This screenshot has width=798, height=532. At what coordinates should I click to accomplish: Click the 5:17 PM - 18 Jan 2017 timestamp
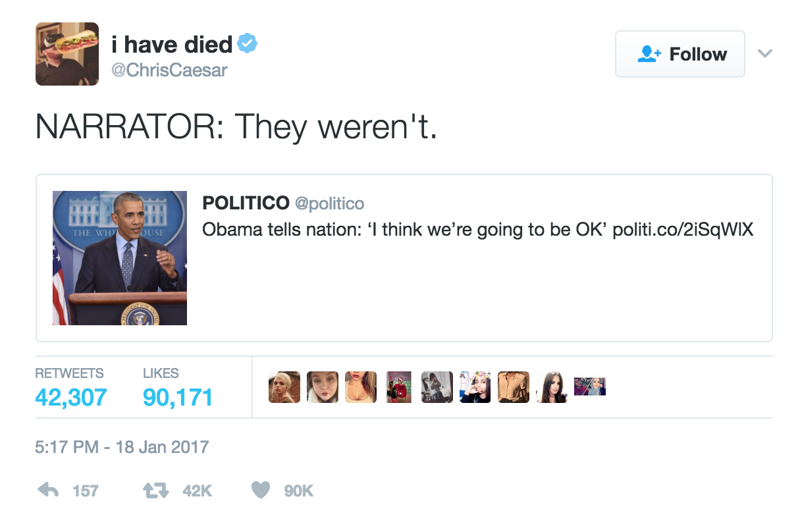[x=122, y=447]
